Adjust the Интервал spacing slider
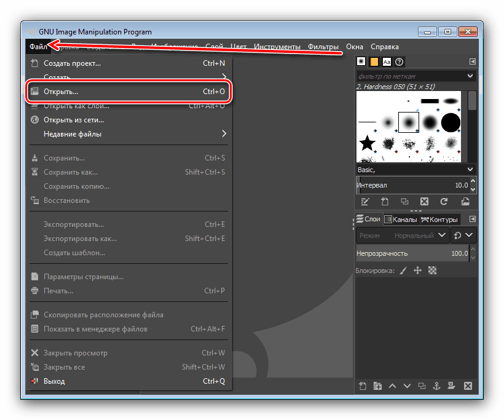 click(x=412, y=185)
